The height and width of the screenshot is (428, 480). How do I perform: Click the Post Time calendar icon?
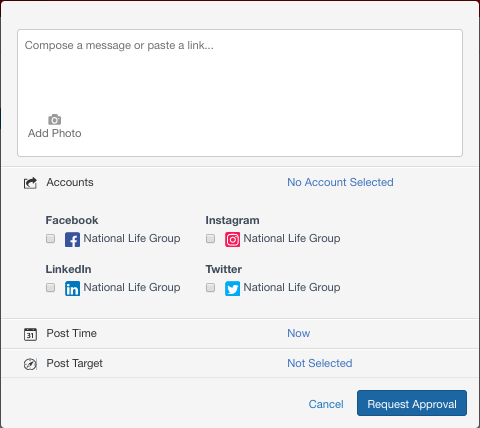point(30,334)
